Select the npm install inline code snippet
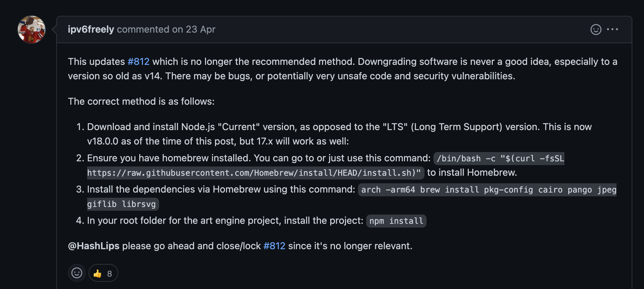Image resolution: width=644 pixels, height=289 pixels. coord(396,221)
